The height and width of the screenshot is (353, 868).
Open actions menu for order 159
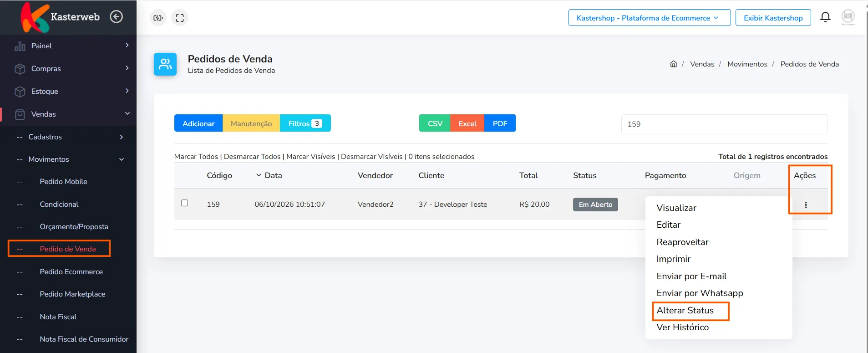(x=806, y=205)
